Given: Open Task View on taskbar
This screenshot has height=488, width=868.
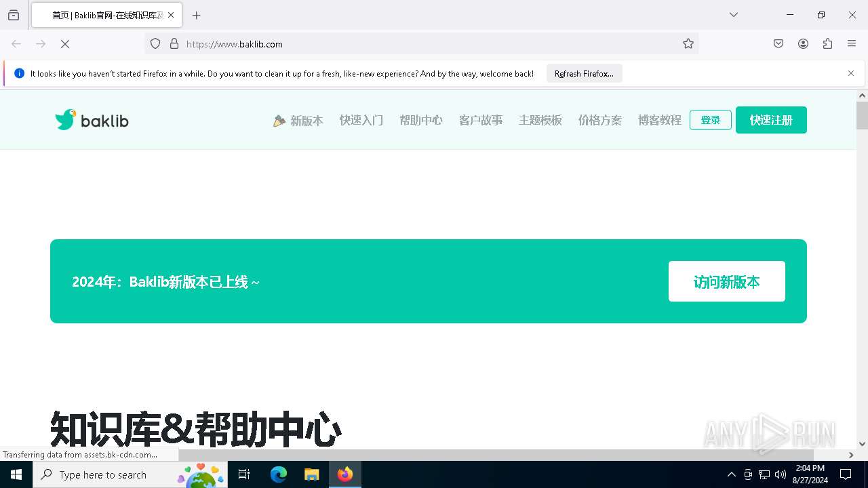Looking at the screenshot, I should 245,474.
